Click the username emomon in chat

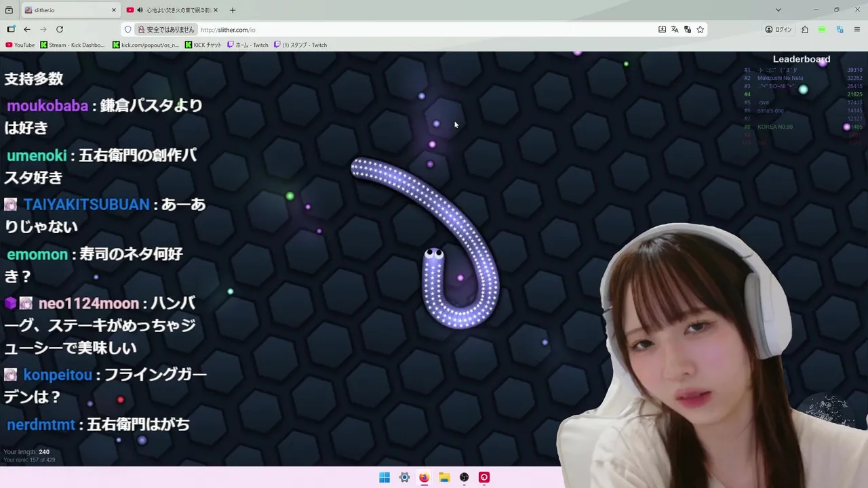coord(37,255)
